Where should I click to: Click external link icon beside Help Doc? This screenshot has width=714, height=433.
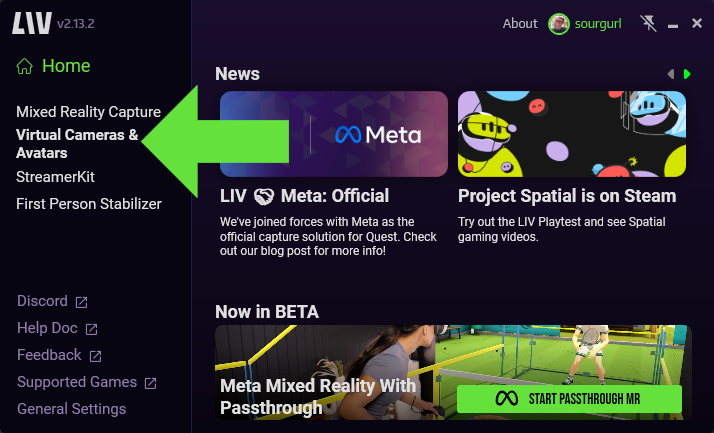coord(92,329)
